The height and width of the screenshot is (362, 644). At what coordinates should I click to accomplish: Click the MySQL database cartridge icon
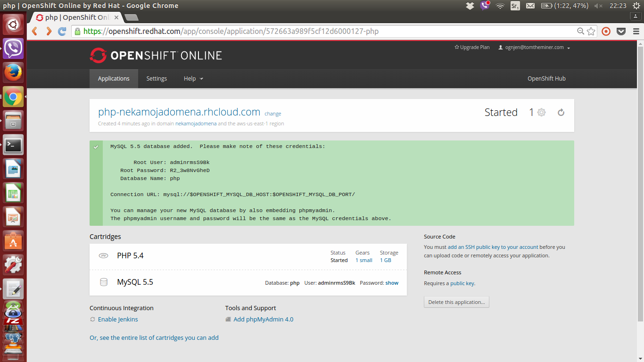tap(103, 282)
